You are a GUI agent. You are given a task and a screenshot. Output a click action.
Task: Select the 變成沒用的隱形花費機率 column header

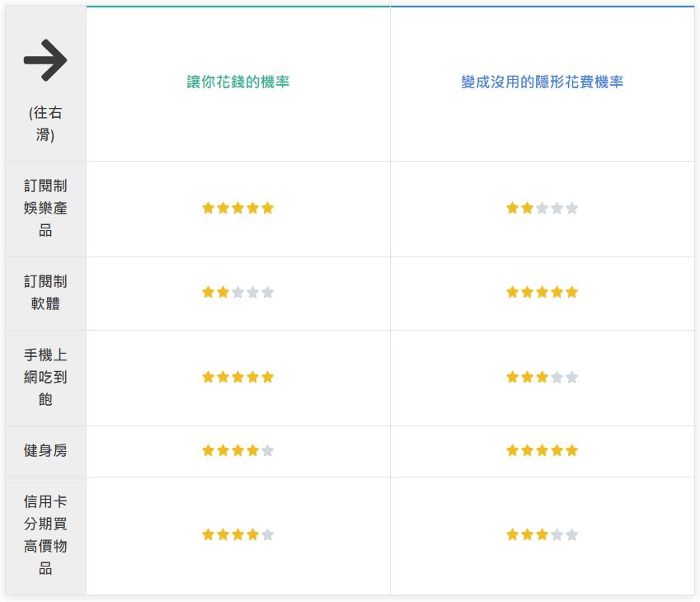542,82
